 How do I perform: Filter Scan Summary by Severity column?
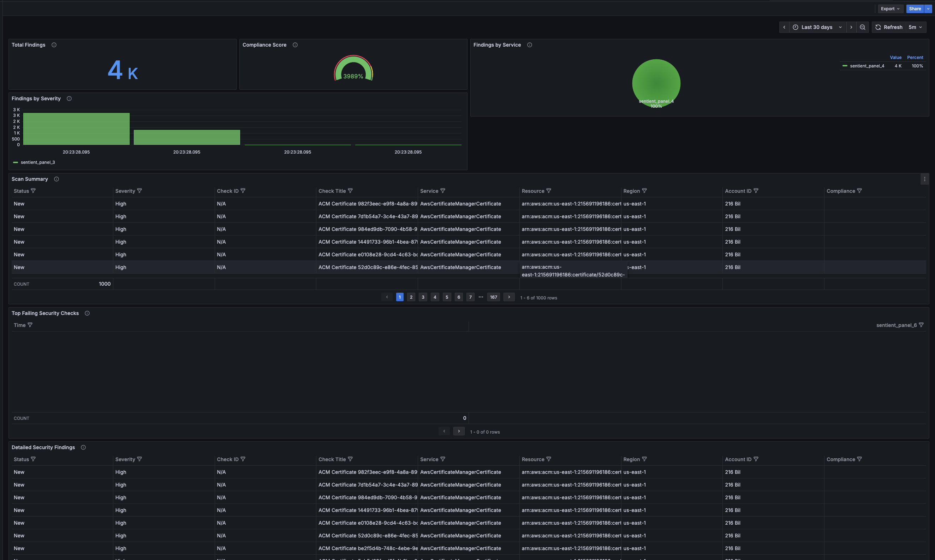pyautogui.click(x=139, y=191)
